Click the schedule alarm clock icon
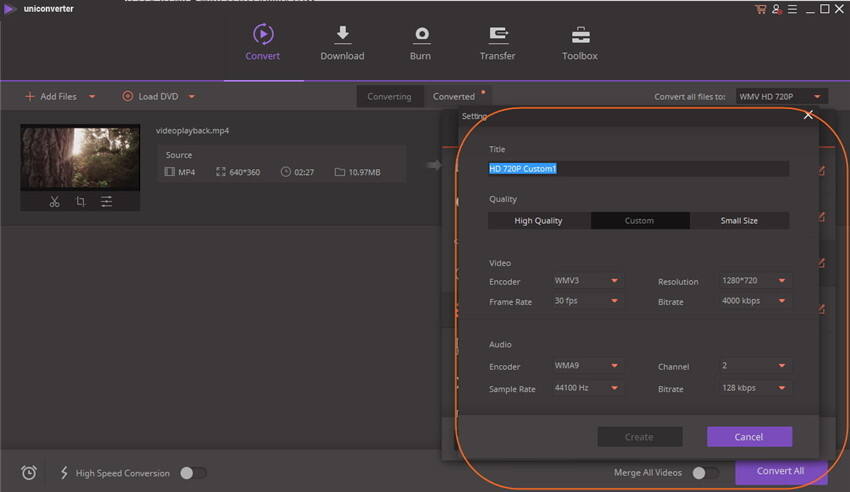Viewport: 850px width, 492px height. [29, 472]
